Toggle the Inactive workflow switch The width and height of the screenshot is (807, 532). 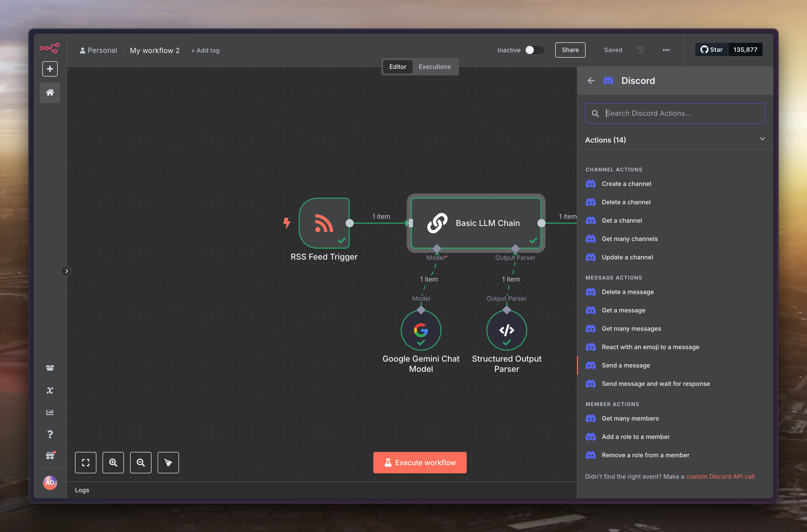coord(534,50)
